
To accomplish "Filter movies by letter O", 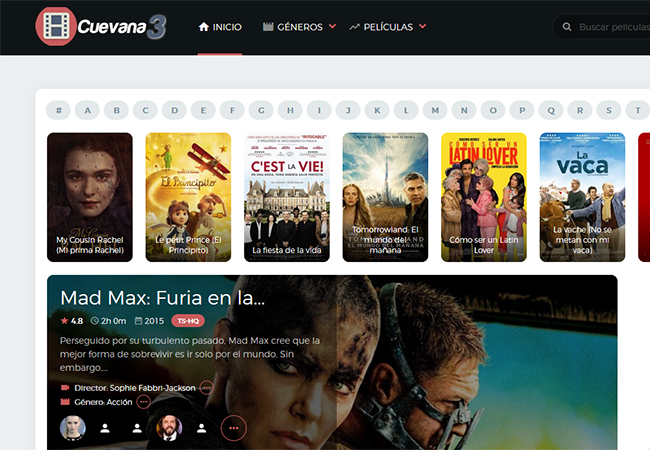I will [x=493, y=110].
